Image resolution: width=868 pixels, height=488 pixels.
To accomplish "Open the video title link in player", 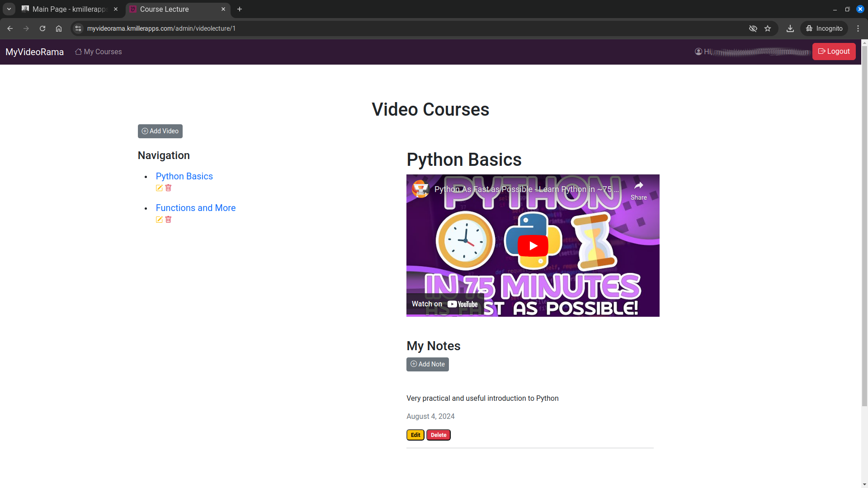I will click(x=527, y=189).
